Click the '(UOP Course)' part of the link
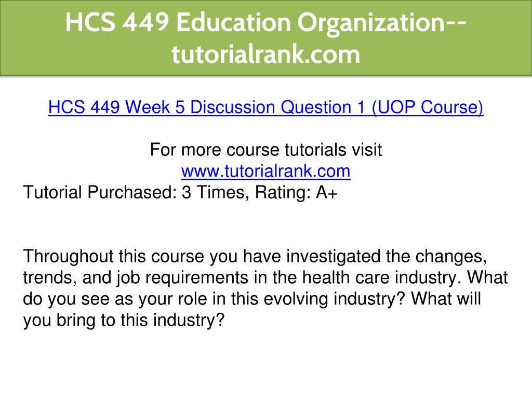This screenshot has height=399, width=532. click(428, 108)
